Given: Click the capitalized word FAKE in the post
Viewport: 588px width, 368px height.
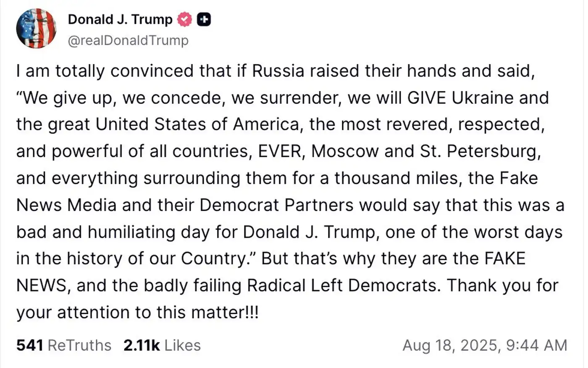Looking at the screenshot, I should point(505,259).
